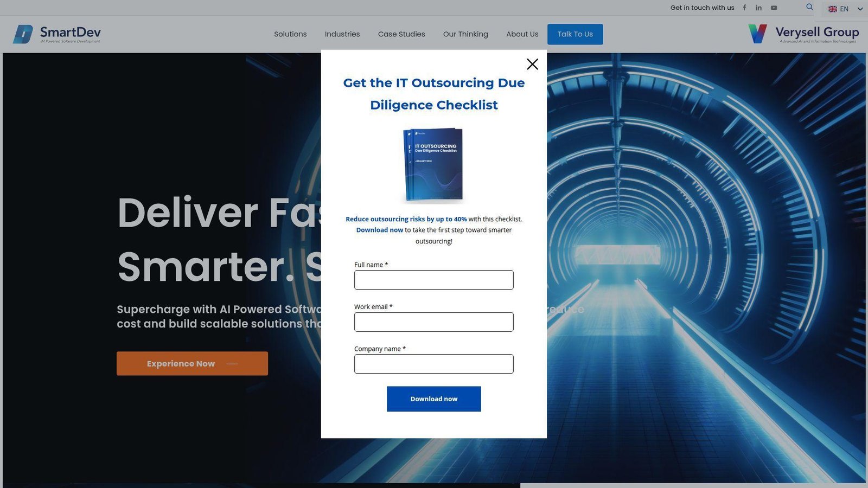The width and height of the screenshot is (868, 488).
Task: Click 'Reduce outsourcing risks by up to 40%' text
Action: pos(406,219)
